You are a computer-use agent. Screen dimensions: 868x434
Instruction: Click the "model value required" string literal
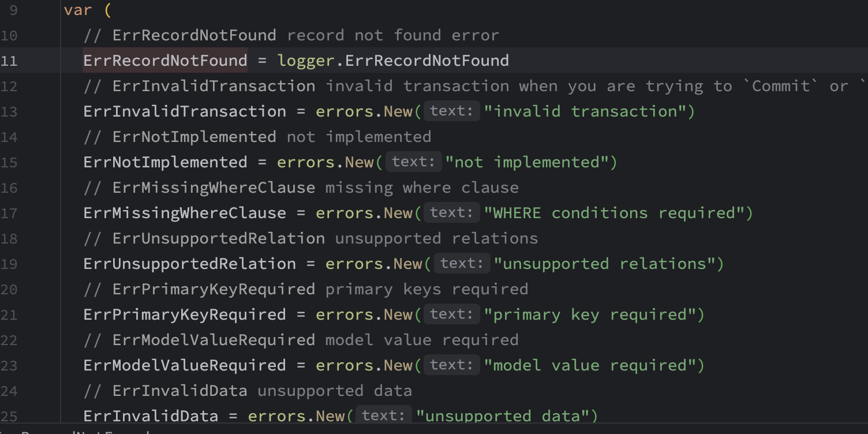594,365
